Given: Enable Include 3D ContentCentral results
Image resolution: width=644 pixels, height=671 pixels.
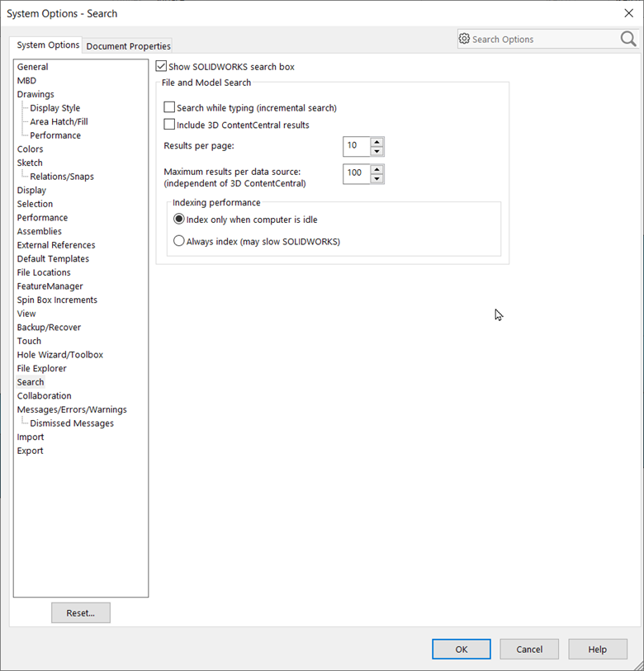Looking at the screenshot, I should click(169, 124).
